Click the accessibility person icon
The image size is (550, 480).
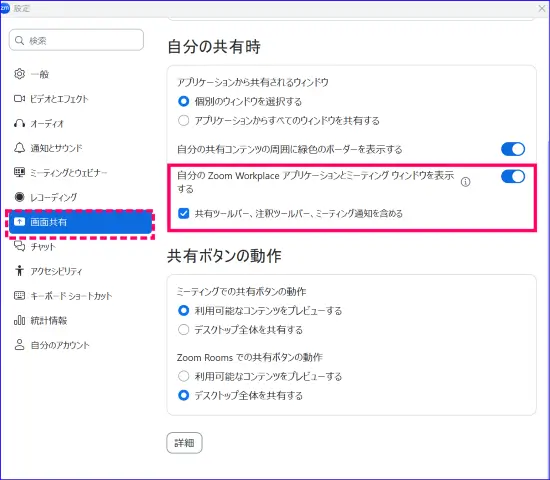click(19, 271)
